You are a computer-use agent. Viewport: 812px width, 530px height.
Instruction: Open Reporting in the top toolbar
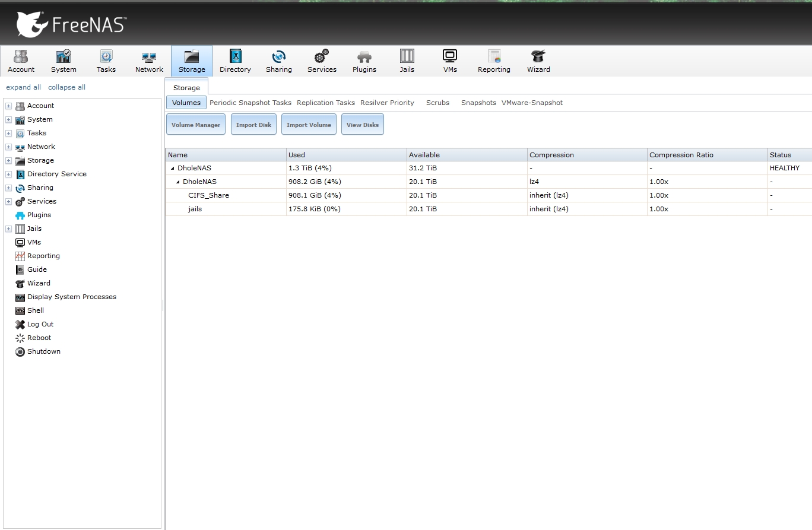point(494,61)
